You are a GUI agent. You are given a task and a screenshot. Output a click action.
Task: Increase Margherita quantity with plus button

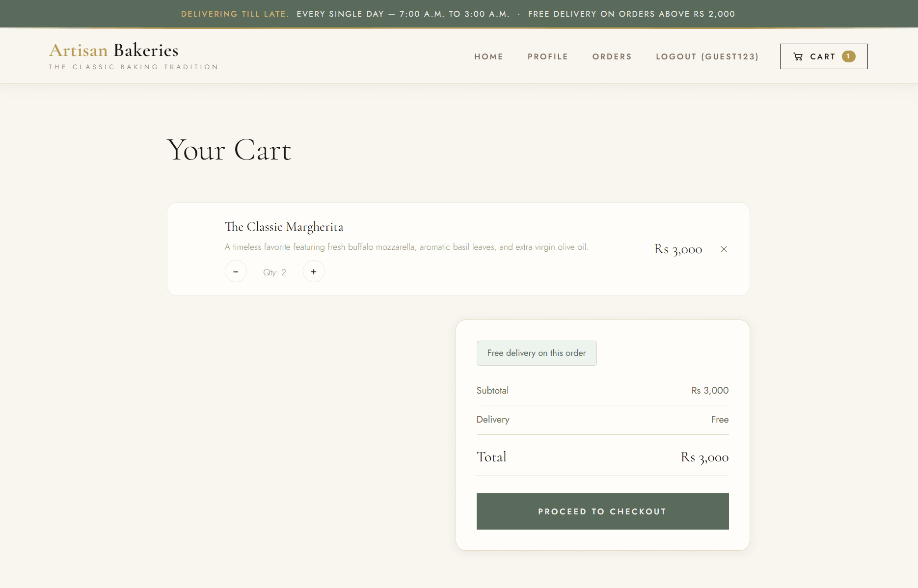click(x=314, y=271)
